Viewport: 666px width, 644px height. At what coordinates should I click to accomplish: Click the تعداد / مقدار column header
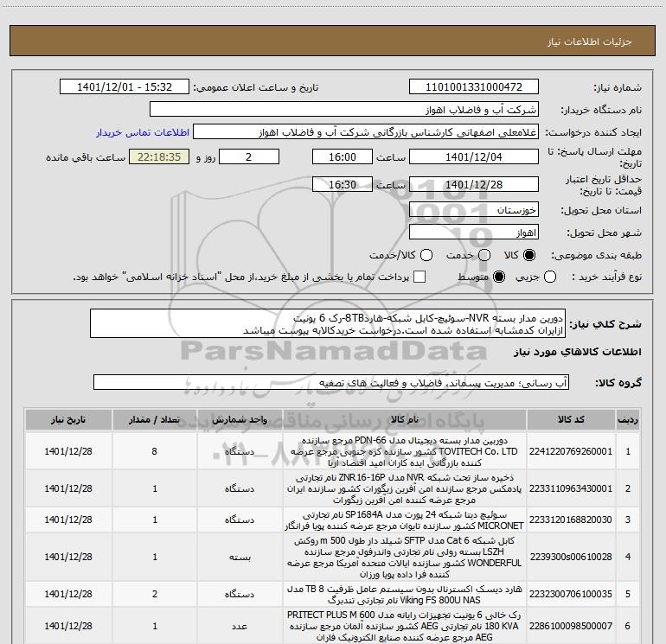(155, 420)
